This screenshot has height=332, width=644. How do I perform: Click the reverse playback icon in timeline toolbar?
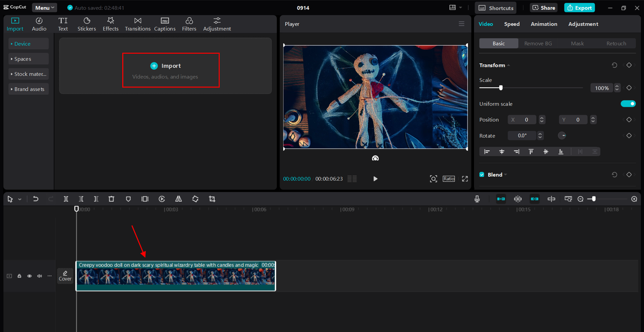click(x=162, y=199)
